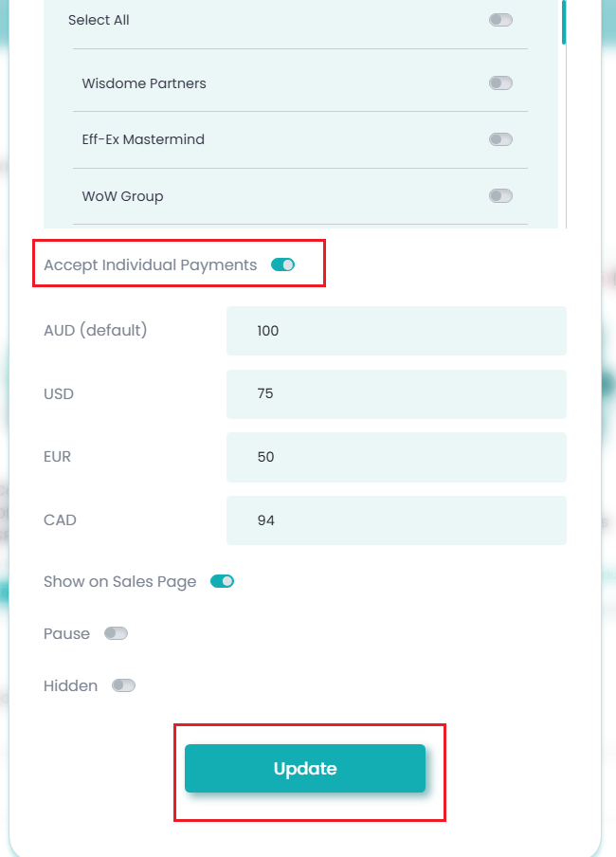Switch on the Pause toggle

[116, 633]
